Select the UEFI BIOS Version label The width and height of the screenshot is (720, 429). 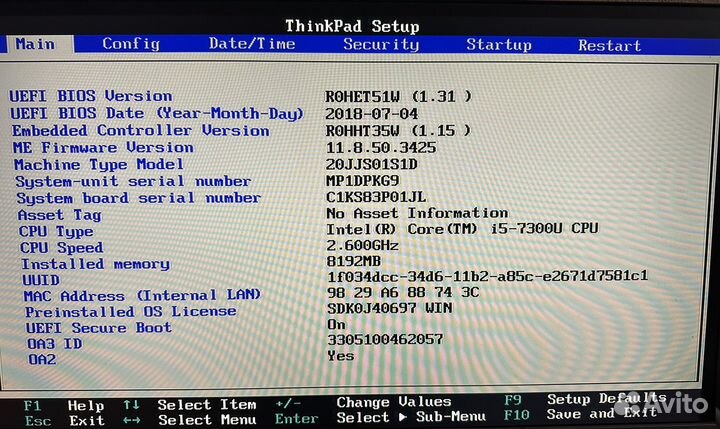pos(91,96)
